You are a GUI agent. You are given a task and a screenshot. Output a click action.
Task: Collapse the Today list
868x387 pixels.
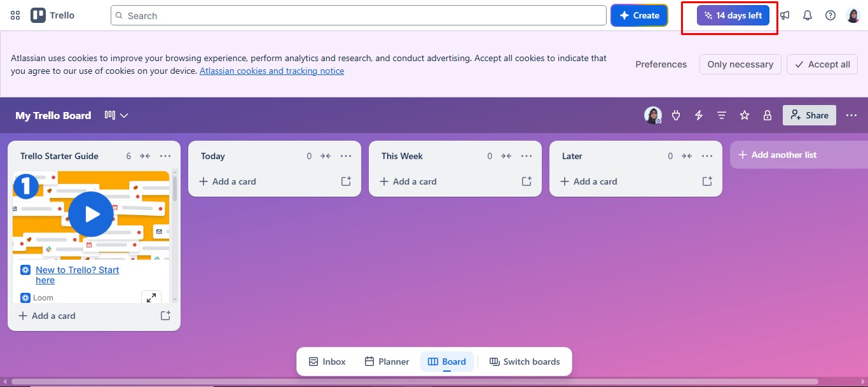[326, 156]
